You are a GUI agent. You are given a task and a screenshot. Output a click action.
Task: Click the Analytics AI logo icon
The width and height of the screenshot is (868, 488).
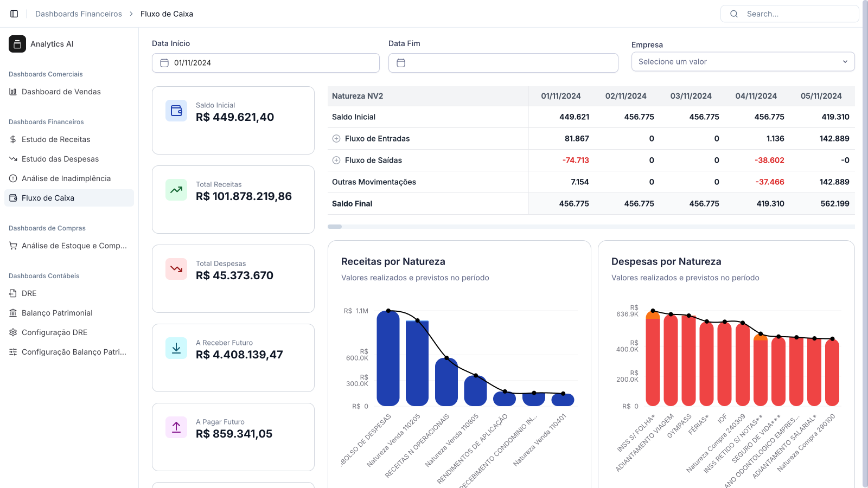(x=17, y=44)
